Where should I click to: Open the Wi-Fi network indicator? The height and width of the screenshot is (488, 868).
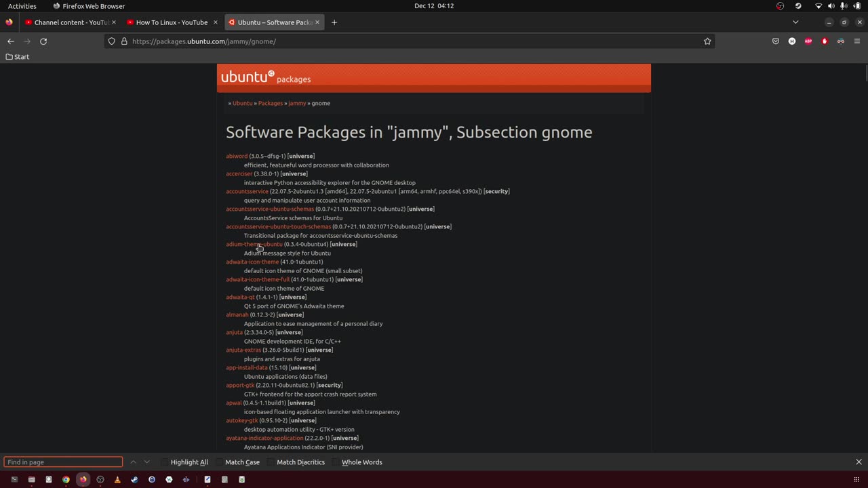[x=818, y=6]
